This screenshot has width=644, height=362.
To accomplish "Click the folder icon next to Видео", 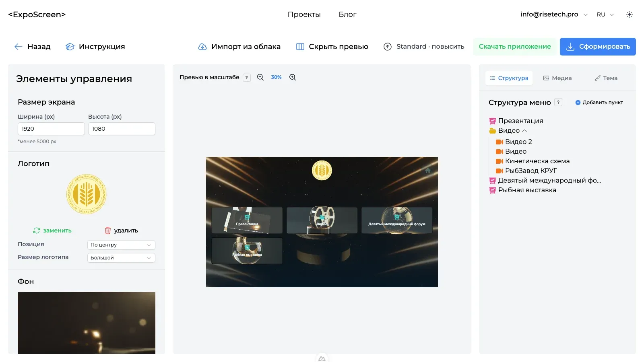I will point(492,131).
